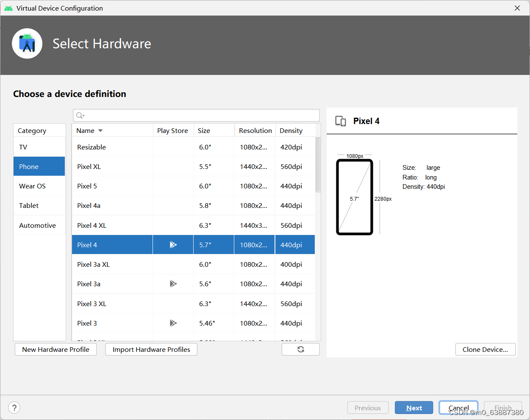Click the 5.5" size cell
This screenshot has height=420, width=530.
pos(214,166)
